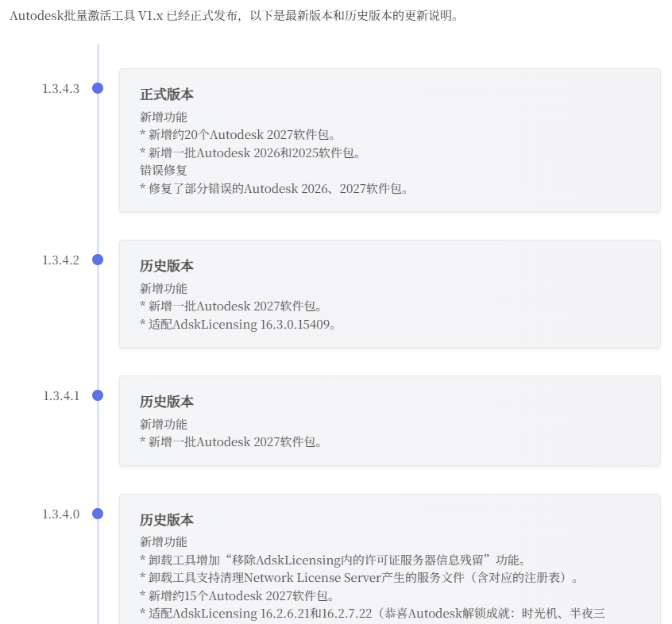Image resolution: width=672 pixels, height=624 pixels.
Task: Select the version label 1.3.4.3
Action: 61,89
